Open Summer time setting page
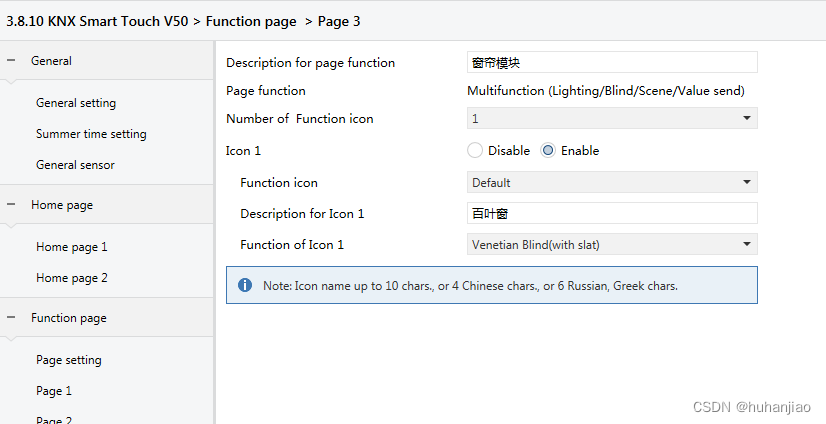 [91, 134]
